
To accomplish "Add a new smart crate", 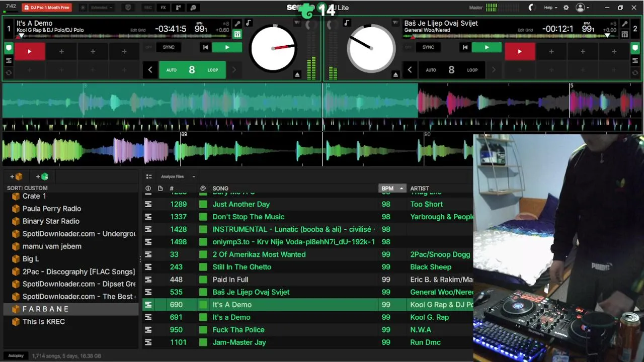I will click(42, 176).
